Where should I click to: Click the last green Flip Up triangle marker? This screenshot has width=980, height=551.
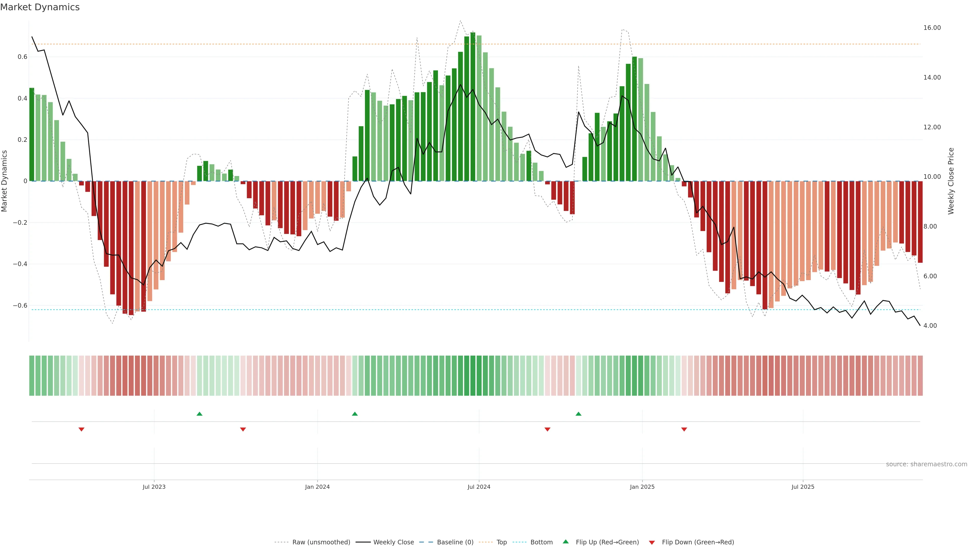(578, 414)
